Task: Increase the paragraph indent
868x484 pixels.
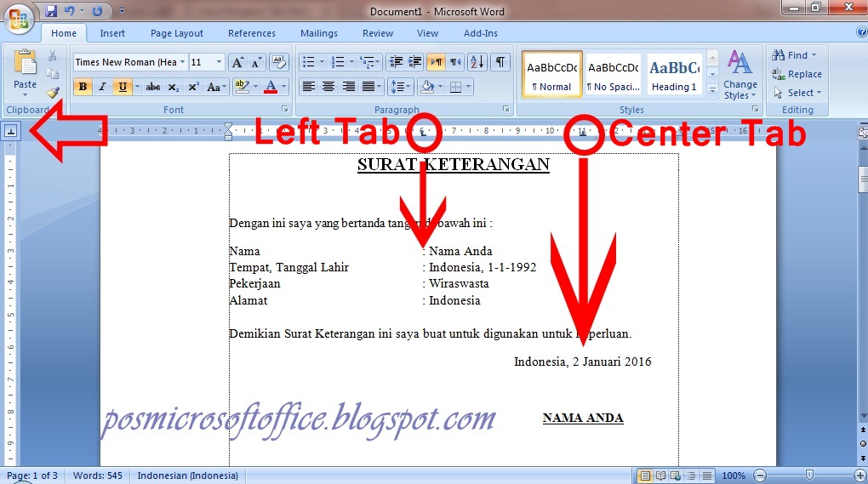Action: click(x=414, y=62)
